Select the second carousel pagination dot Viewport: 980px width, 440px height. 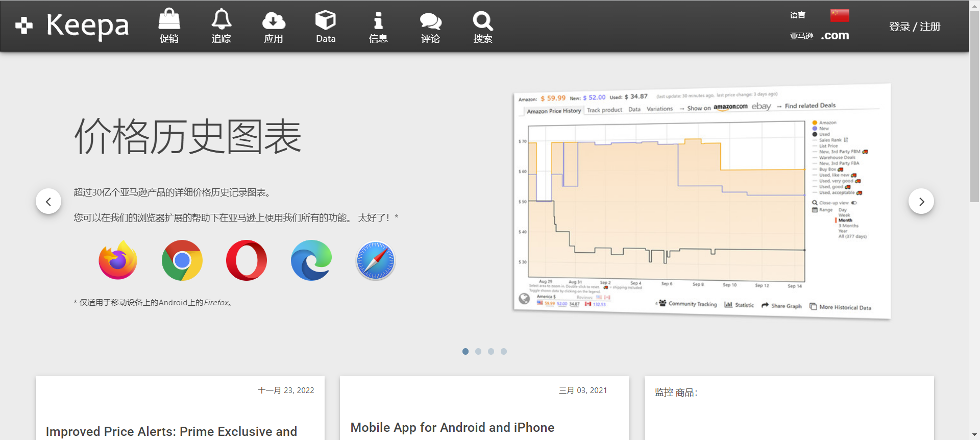pos(478,351)
